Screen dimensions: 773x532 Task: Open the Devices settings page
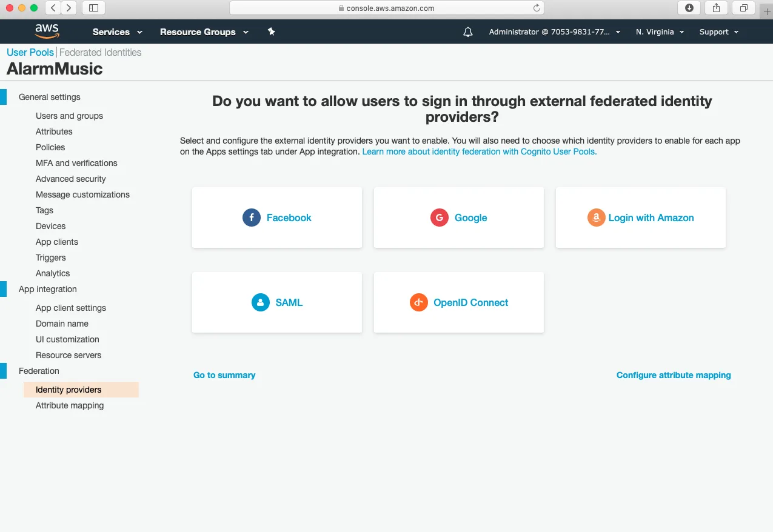[50, 226]
